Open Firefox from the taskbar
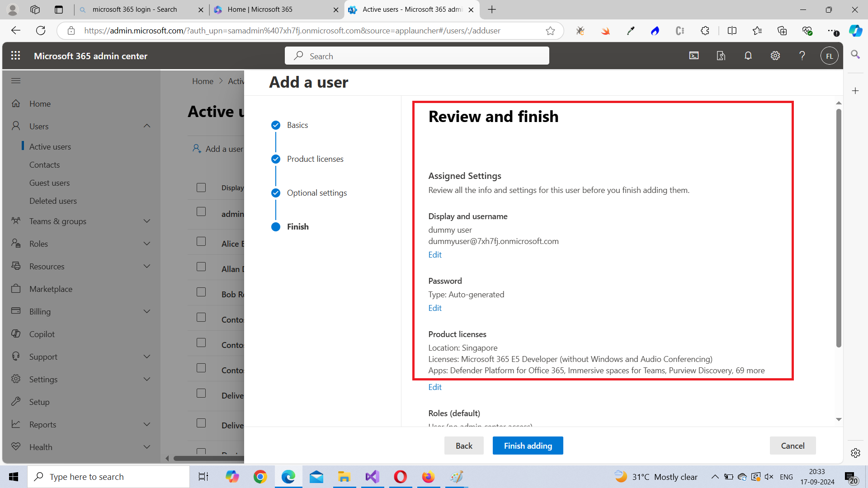This screenshot has height=488, width=868. pyautogui.click(x=428, y=477)
